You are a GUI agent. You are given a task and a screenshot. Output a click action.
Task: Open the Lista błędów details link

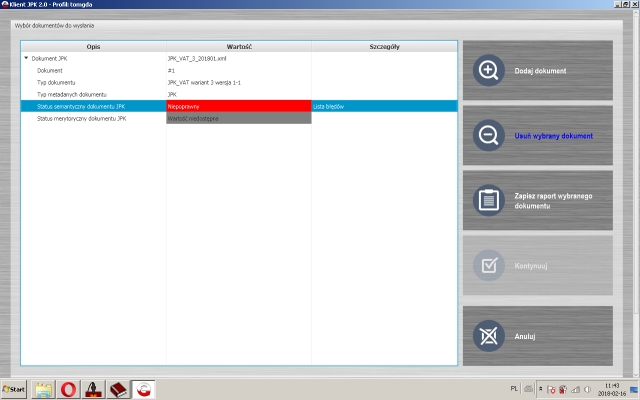329,106
